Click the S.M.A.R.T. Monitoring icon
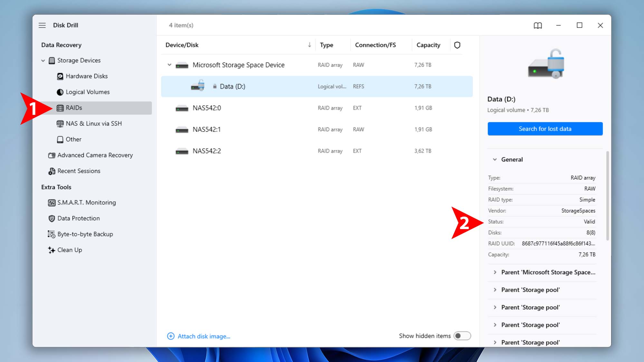 pyautogui.click(x=52, y=203)
